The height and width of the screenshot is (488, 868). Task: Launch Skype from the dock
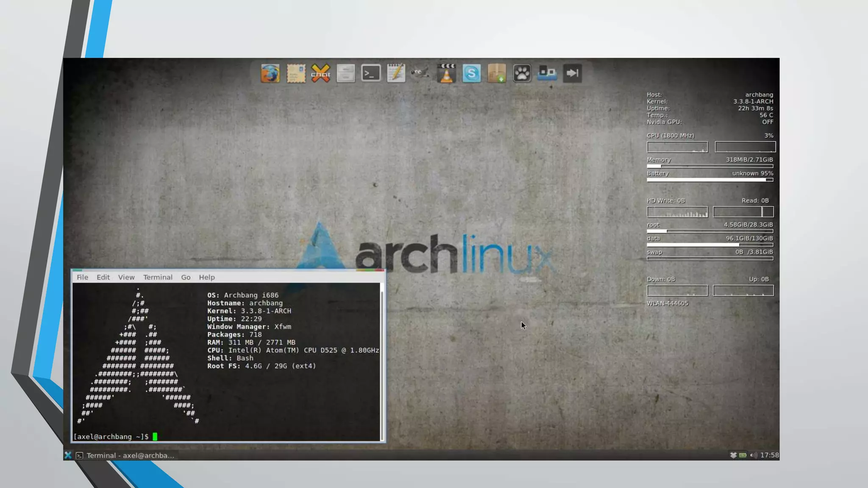coord(471,73)
